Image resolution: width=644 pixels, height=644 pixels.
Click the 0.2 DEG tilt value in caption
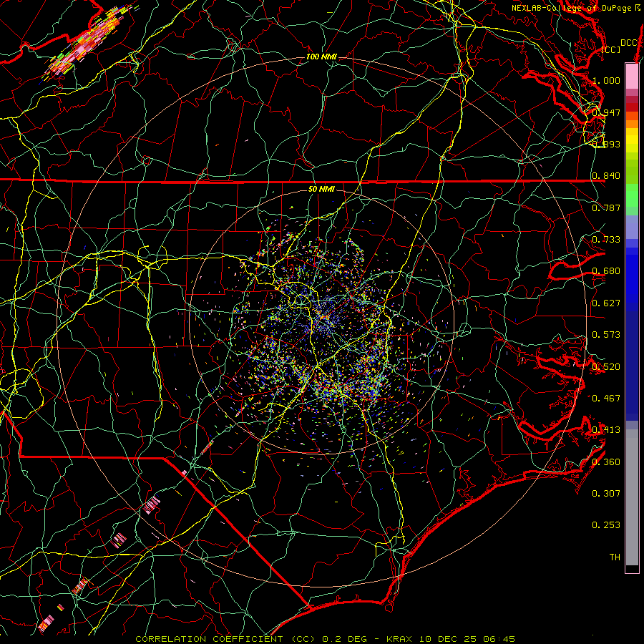343,639
